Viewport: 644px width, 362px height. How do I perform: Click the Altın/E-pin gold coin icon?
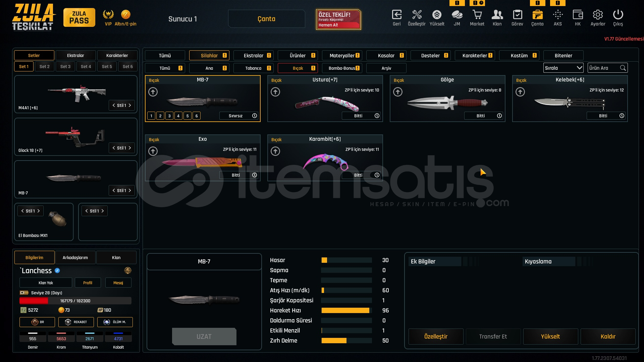(125, 14)
